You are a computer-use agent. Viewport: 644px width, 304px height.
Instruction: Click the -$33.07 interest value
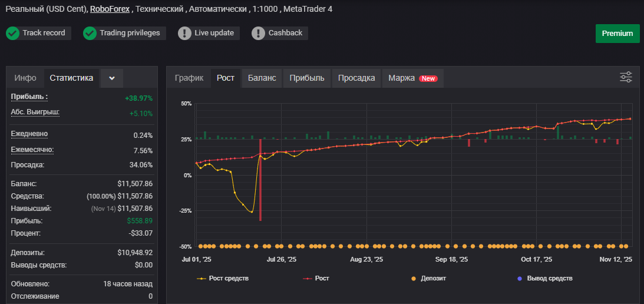(x=140, y=233)
